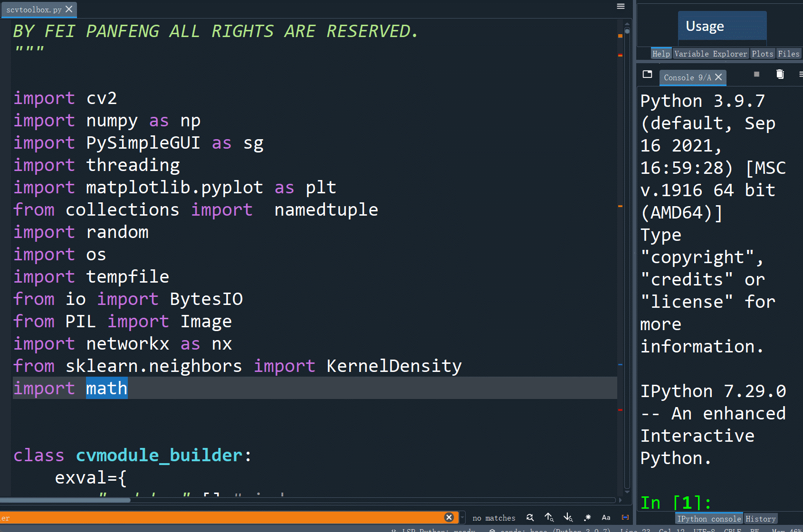Find previous search occurrence
This screenshot has height=532, width=803.
(x=549, y=517)
